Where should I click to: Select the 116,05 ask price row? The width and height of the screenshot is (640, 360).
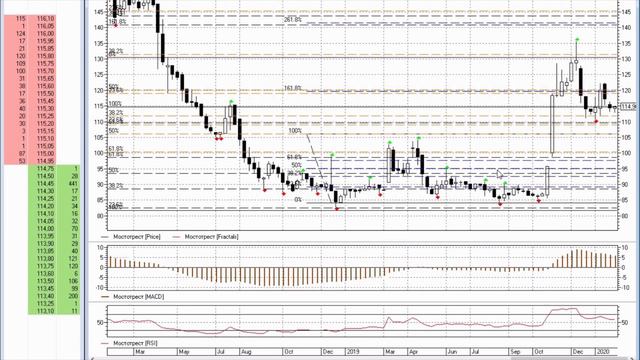pos(30,26)
